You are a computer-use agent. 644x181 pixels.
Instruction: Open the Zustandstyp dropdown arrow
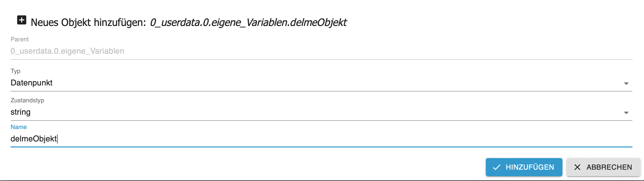(x=626, y=113)
